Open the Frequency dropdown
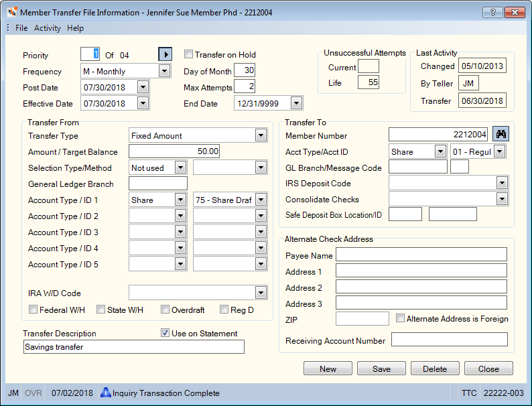 pyautogui.click(x=164, y=71)
